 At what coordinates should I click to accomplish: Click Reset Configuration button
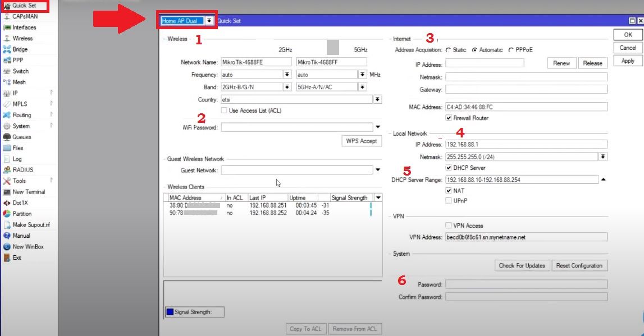coord(579,266)
